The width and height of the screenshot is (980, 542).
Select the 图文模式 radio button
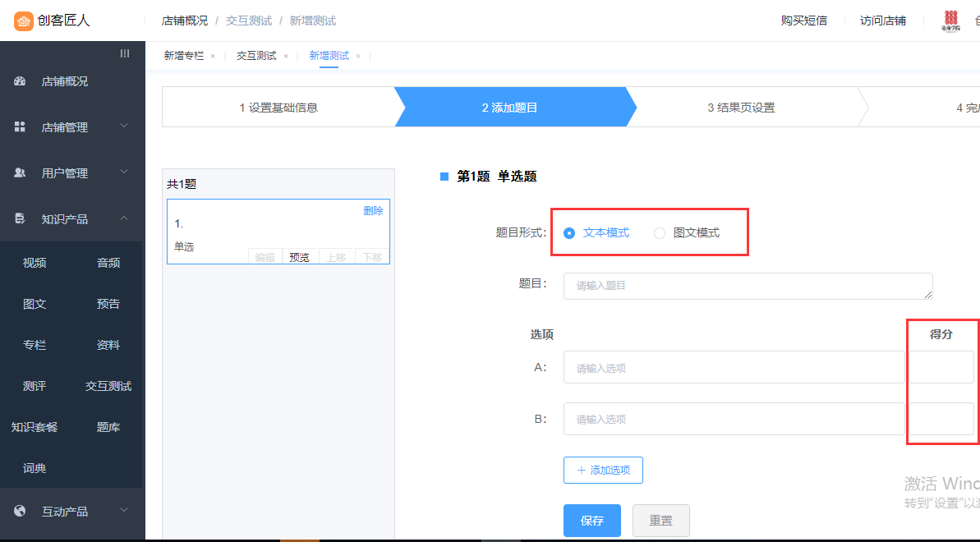point(660,233)
